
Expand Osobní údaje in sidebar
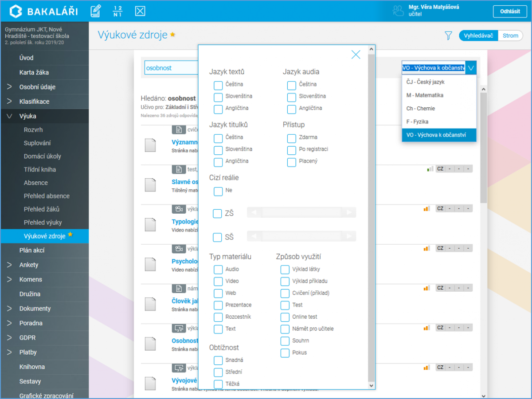pos(9,87)
